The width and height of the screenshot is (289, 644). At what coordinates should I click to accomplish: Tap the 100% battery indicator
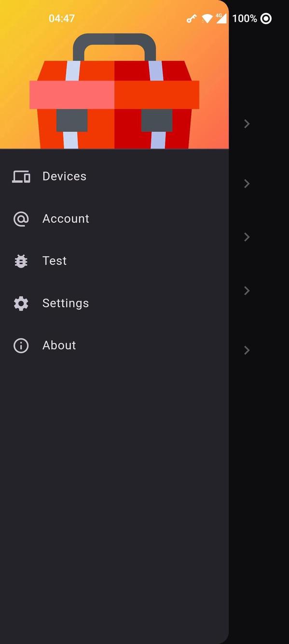point(244,18)
